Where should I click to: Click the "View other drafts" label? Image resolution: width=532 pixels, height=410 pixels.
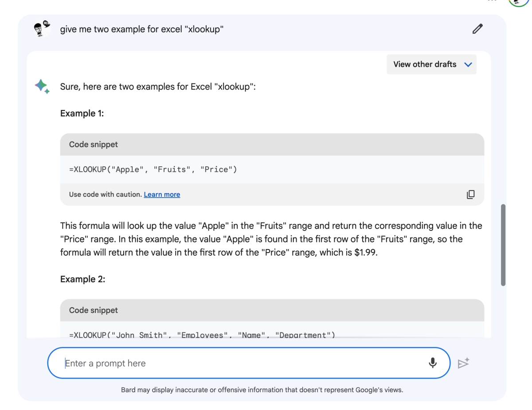424,65
